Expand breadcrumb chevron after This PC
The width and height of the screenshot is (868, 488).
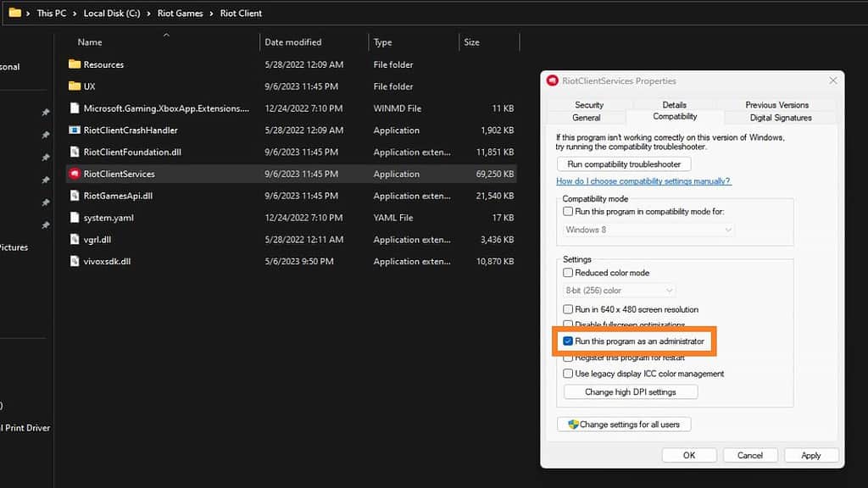(75, 14)
